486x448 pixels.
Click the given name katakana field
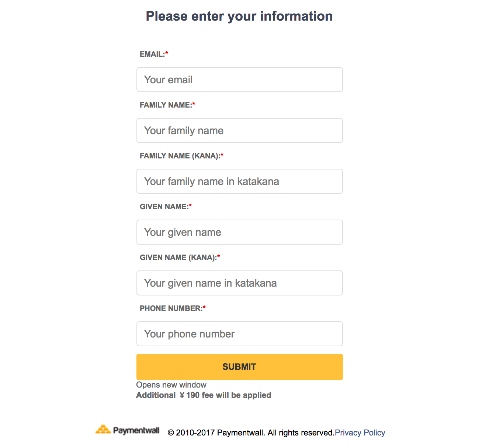(239, 283)
